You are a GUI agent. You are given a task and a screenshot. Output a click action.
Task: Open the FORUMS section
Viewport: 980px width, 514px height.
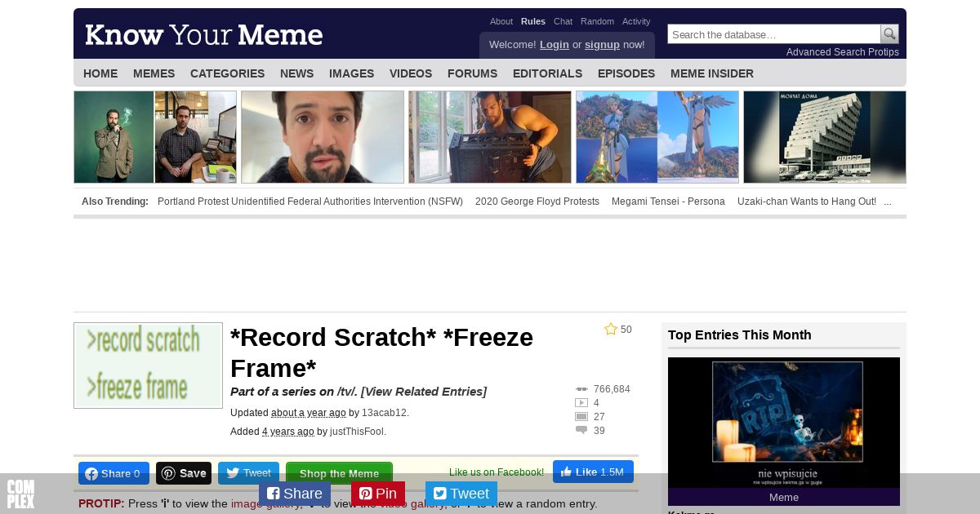(x=473, y=73)
